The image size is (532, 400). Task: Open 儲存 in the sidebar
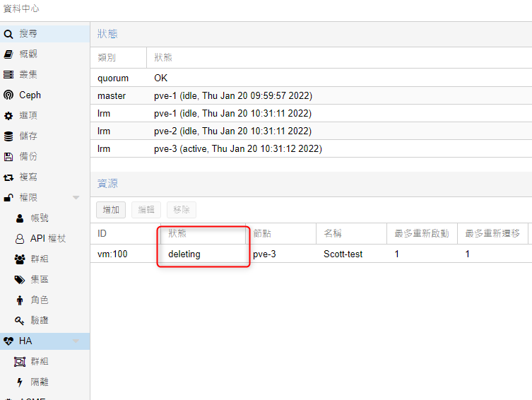click(x=45, y=136)
